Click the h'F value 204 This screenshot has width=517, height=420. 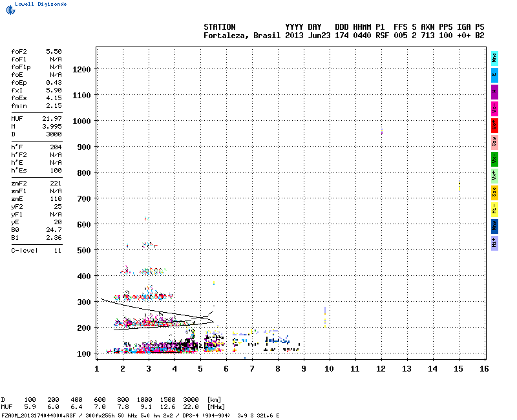(56, 147)
